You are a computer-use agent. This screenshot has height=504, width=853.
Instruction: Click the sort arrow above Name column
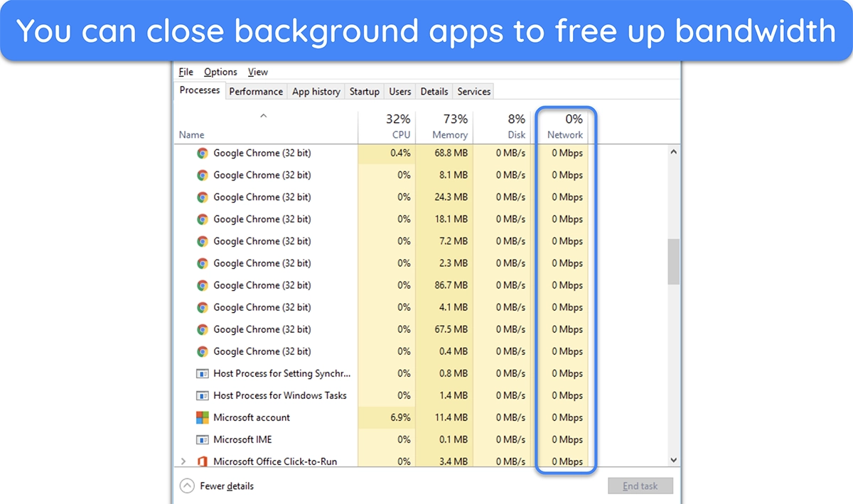coord(263,115)
